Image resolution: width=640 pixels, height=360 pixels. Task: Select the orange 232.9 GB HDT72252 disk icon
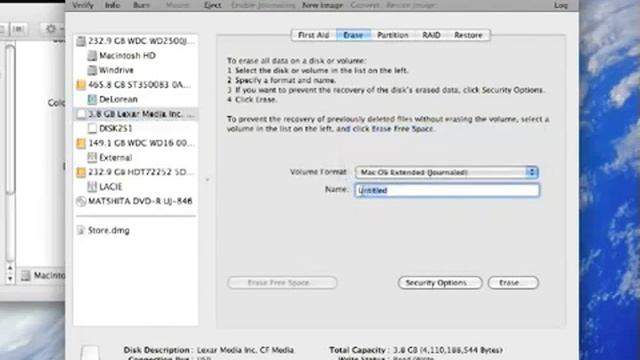(x=81, y=172)
